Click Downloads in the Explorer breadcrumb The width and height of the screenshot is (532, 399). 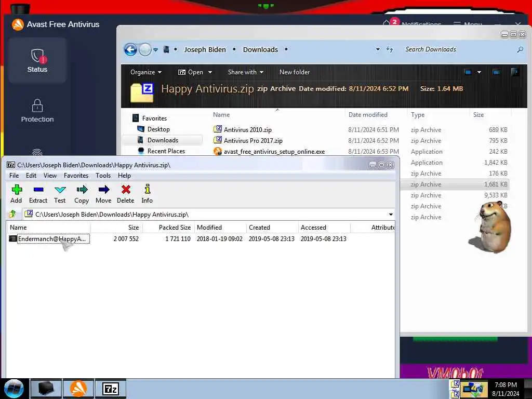click(x=260, y=49)
